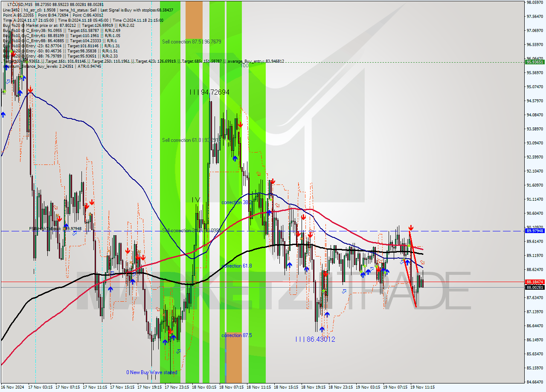Select the blue 'correction 61.8' label
Screen dimensions: 546x392
pyautogui.click(x=237, y=266)
